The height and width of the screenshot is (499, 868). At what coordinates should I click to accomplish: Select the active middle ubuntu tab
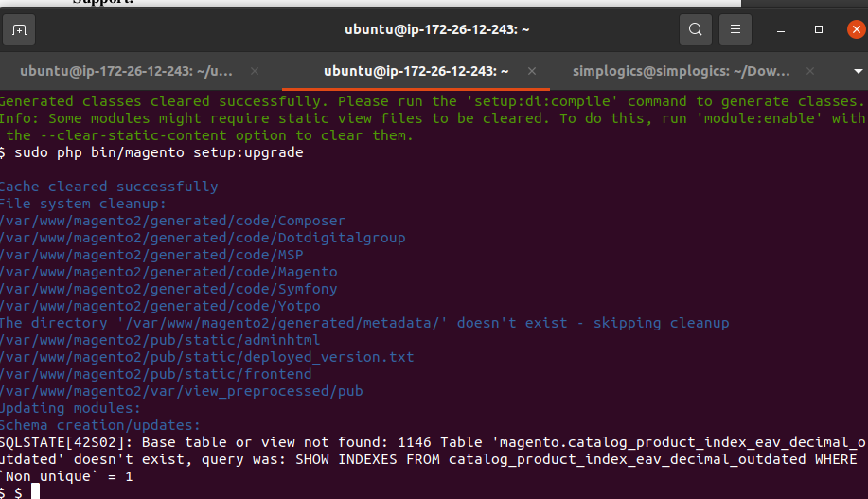click(x=416, y=71)
